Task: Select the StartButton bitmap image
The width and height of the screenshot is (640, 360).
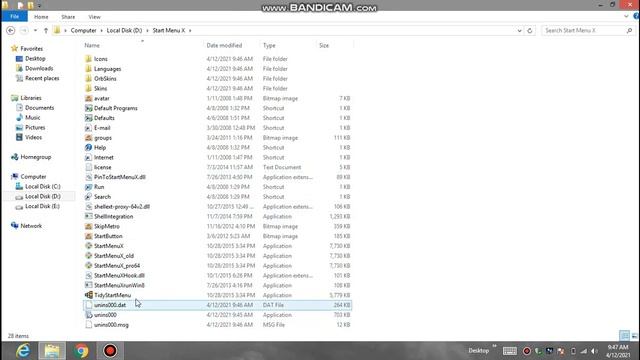Action: click(x=108, y=236)
